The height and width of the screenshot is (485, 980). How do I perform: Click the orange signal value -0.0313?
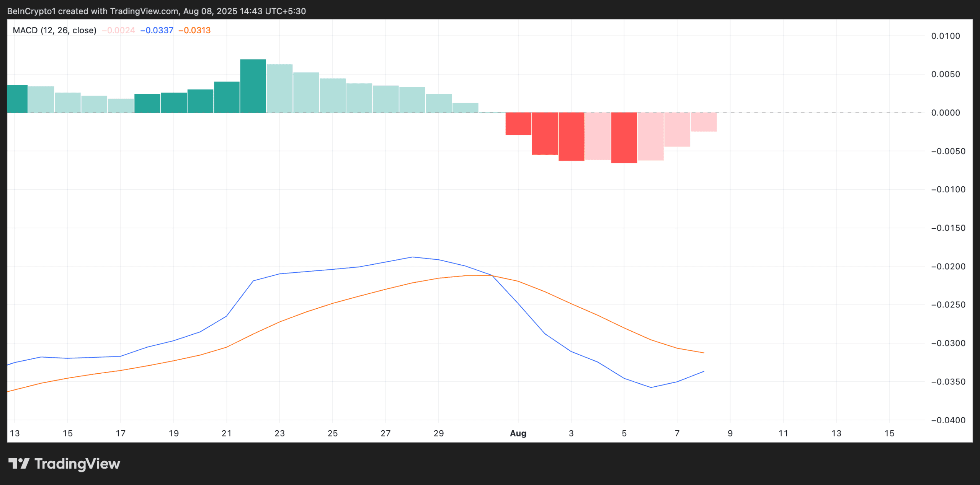194,30
